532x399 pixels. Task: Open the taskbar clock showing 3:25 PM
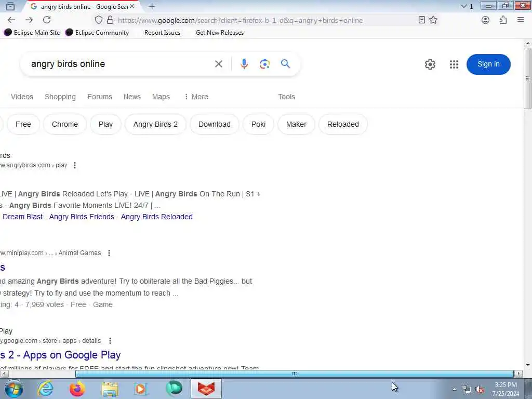pyautogui.click(x=506, y=389)
